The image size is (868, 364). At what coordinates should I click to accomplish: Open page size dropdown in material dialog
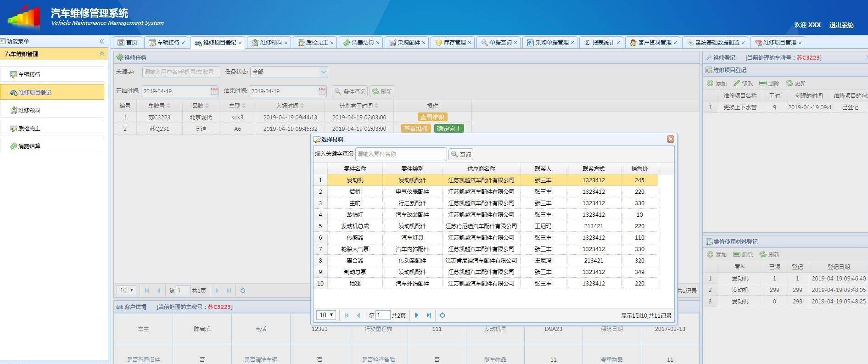coord(326,315)
